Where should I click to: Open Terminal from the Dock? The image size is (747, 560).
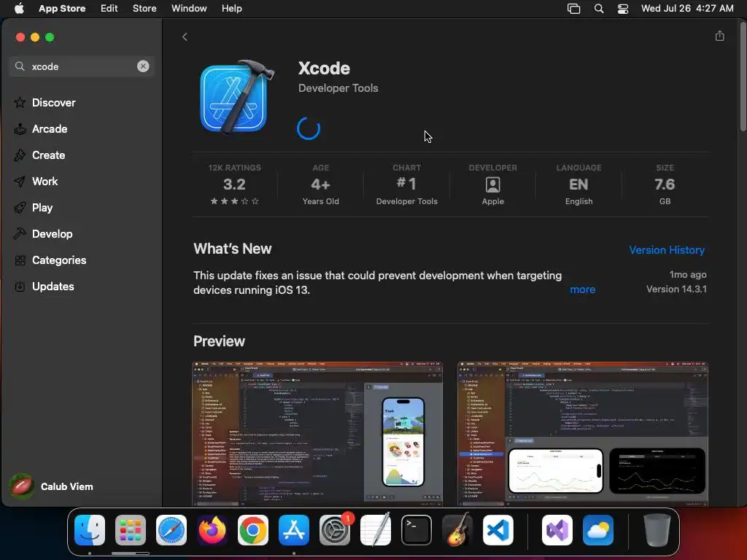point(417,530)
